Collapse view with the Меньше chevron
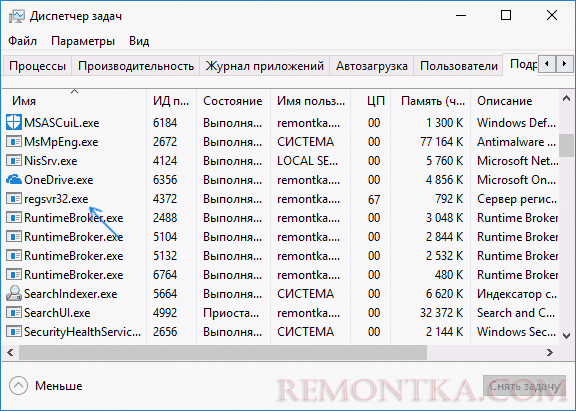 click(x=18, y=386)
